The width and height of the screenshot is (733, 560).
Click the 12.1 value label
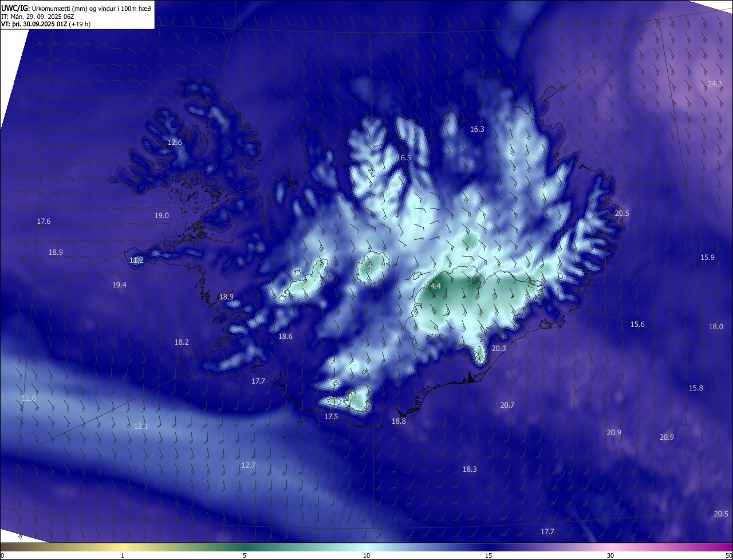tap(141, 426)
